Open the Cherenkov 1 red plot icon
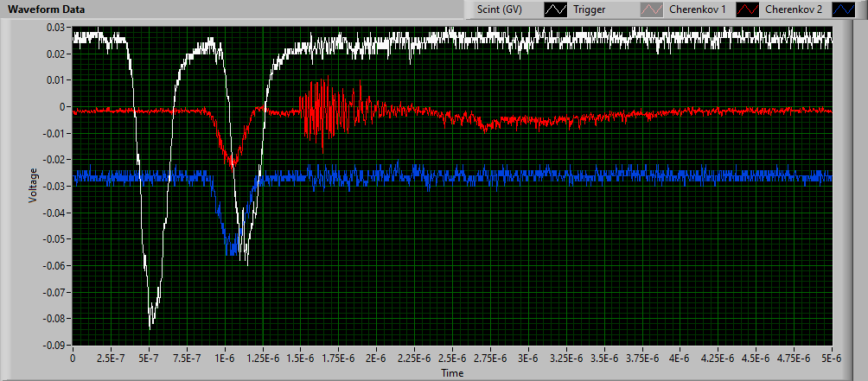Screen dimensions: 868x381 (745, 10)
